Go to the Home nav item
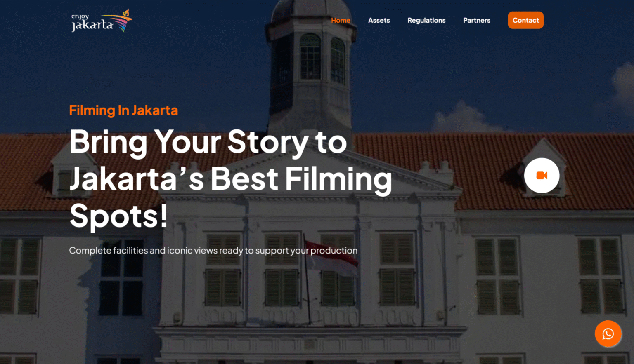This screenshot has width=634, height=364. tap(341, 20)
